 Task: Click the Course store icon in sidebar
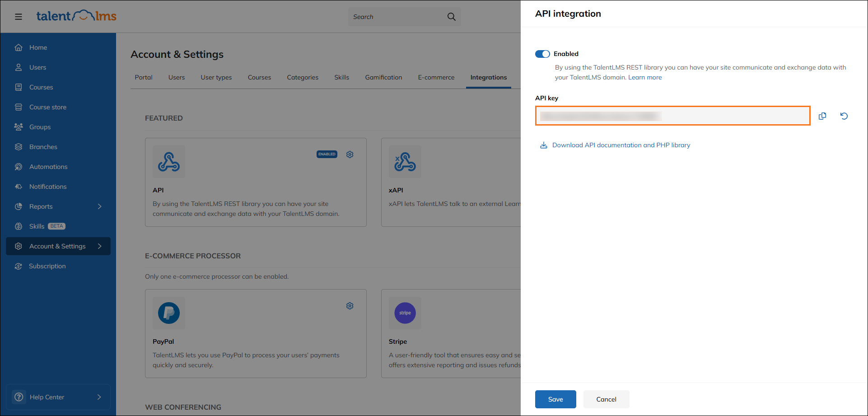tap(19, 107)
